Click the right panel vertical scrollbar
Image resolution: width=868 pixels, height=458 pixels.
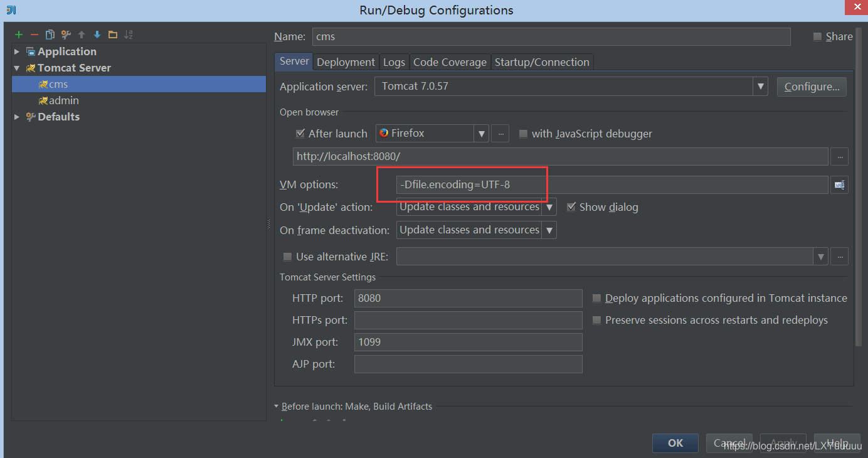859,188
